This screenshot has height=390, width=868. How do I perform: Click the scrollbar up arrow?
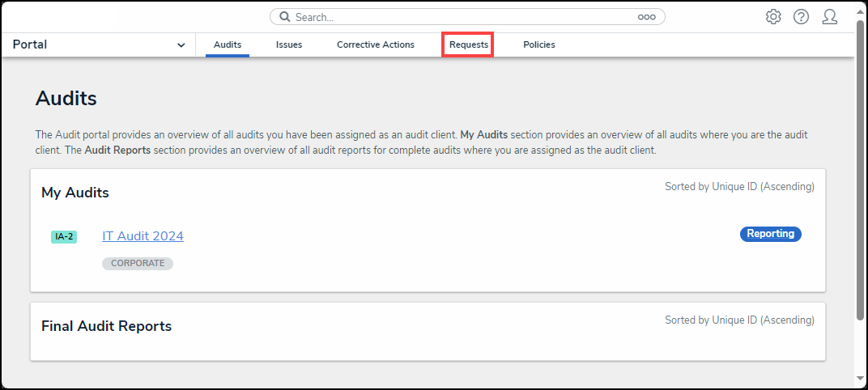click(x=860, y=6)
